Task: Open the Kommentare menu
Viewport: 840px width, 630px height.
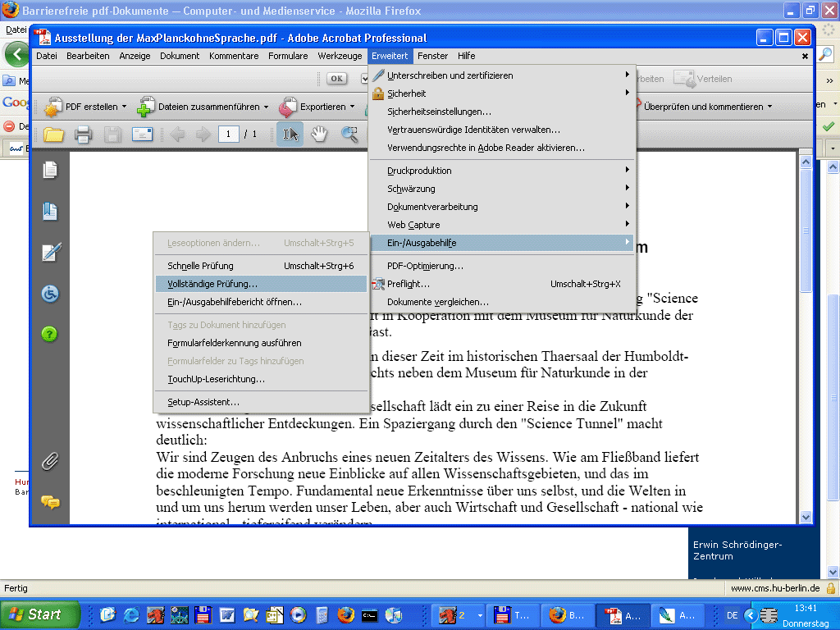Action: click(234, 56)
